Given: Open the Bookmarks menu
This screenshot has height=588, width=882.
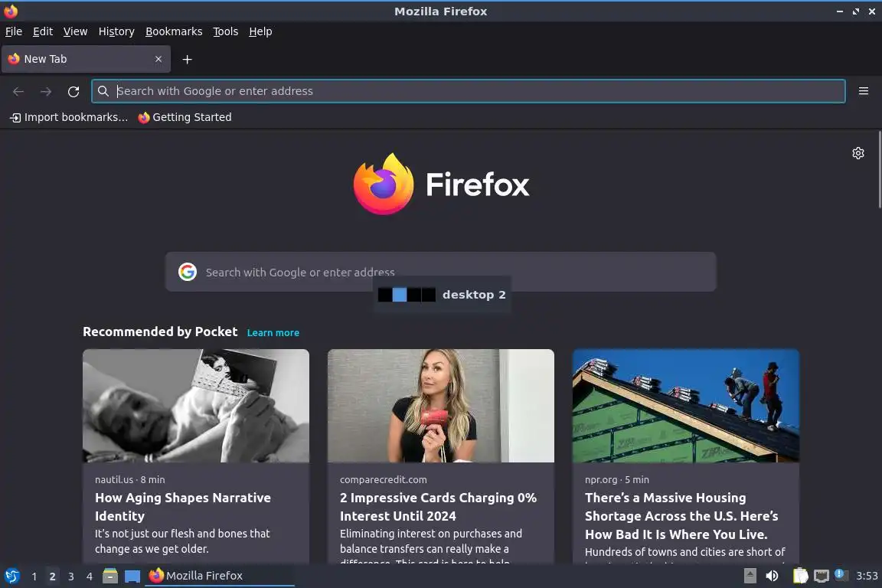Looking at the screenshot, I should (174, 31).
